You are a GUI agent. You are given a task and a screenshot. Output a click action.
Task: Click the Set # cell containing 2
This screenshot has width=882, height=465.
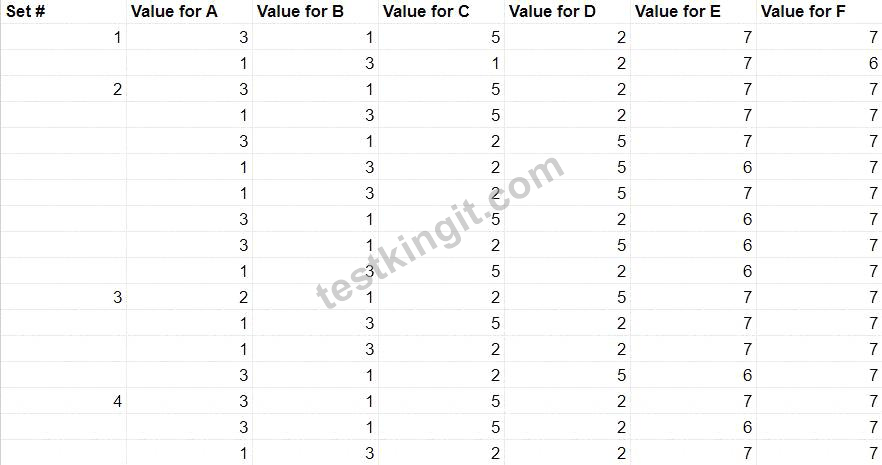(63, 89)
